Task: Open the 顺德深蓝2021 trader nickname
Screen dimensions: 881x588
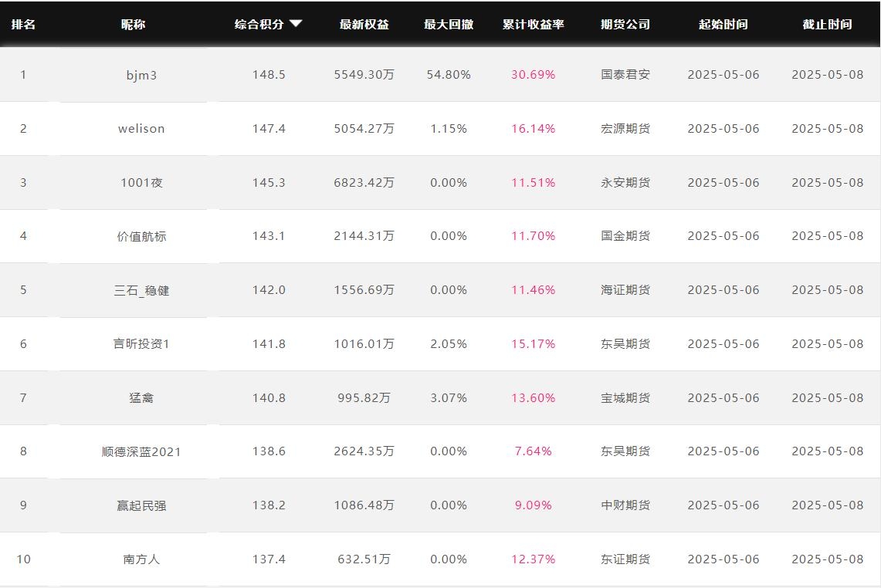Action: tap(141, 451)
